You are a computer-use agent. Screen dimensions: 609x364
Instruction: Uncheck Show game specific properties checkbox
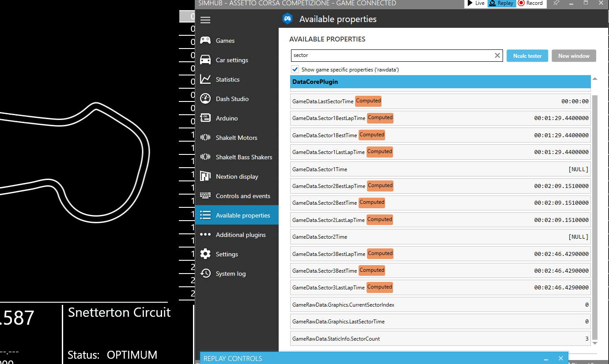tap(295, 69)
